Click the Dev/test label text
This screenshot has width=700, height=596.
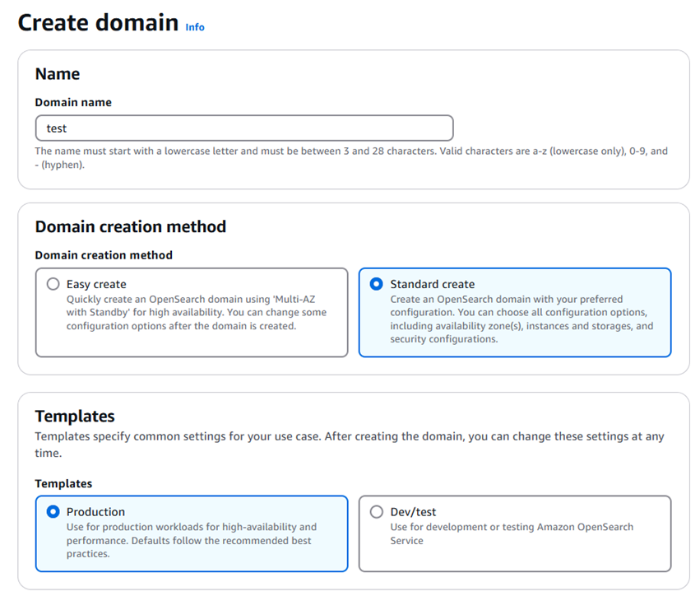tap(413, 511)
